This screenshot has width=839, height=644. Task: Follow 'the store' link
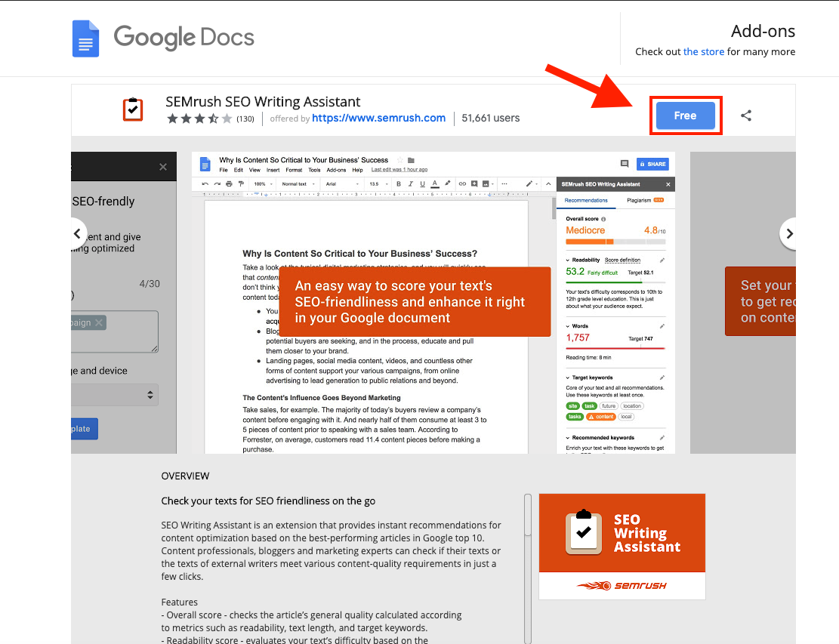pos(704,52)
